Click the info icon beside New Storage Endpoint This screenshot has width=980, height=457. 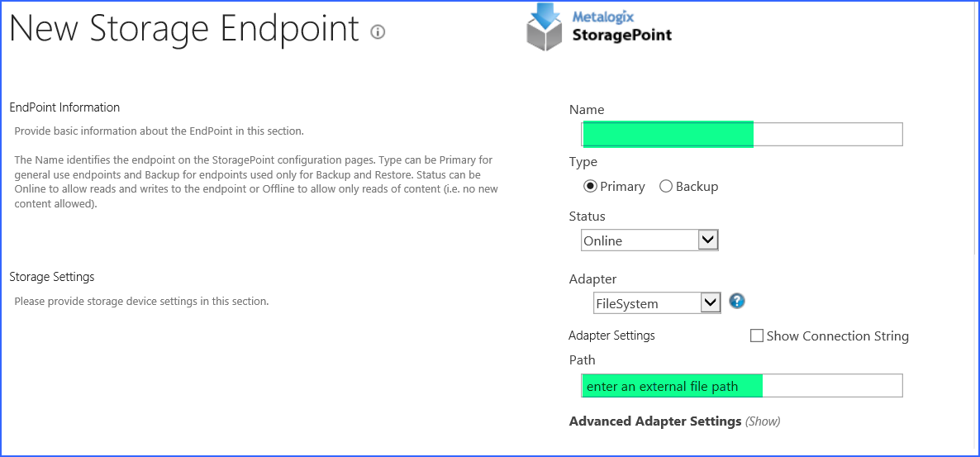378,32
